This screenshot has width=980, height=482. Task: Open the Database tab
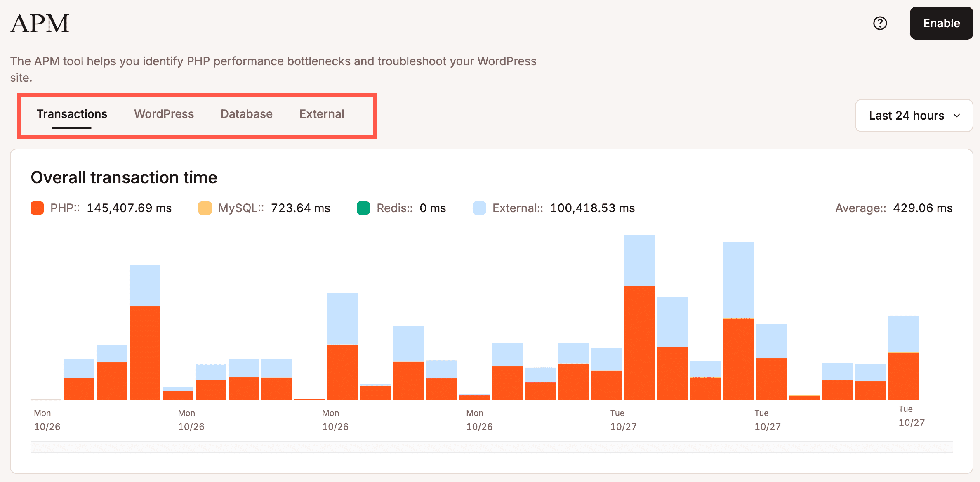pos(247,114)
